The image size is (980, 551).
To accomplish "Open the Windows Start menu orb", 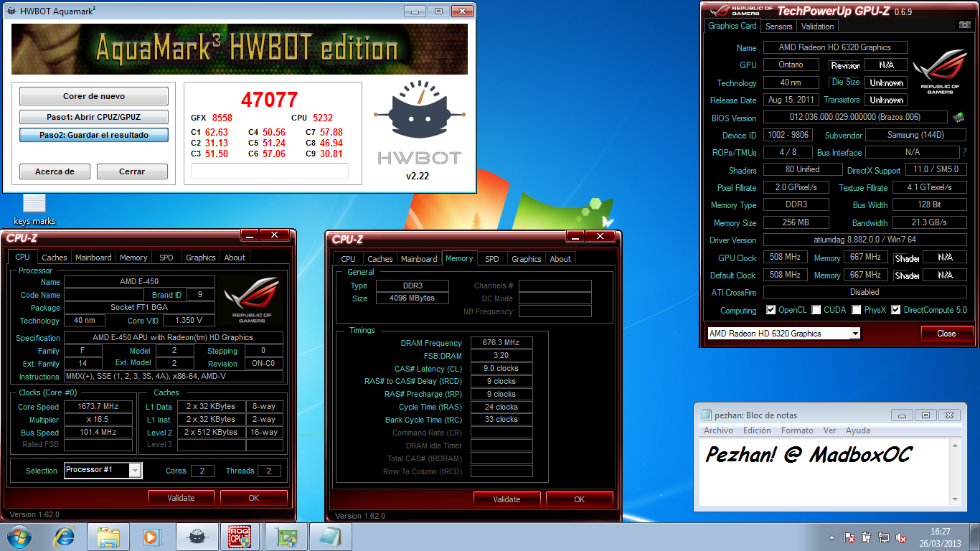I will [x=18, y=537].
